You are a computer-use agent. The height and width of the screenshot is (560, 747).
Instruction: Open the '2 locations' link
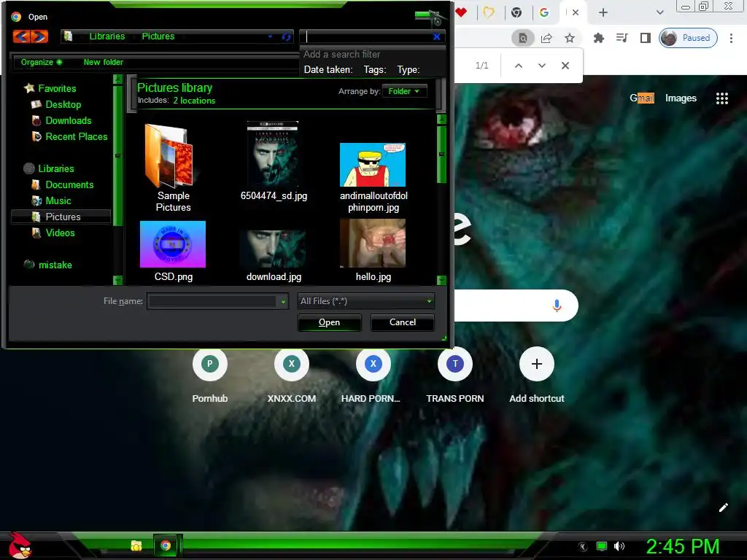point(194,101)
